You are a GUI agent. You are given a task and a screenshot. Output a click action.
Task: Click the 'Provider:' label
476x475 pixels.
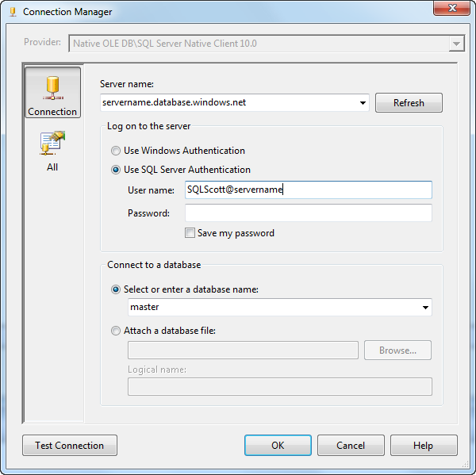[x=42, y=42]
